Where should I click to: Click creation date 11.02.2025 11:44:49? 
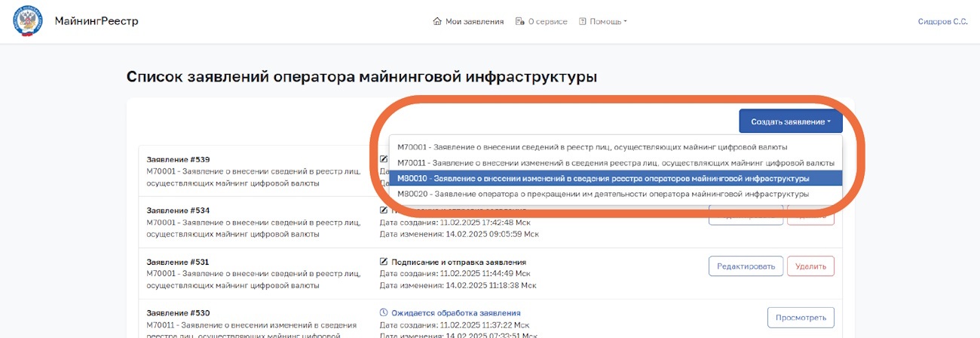pyautogui.click(x=457, y=274)
